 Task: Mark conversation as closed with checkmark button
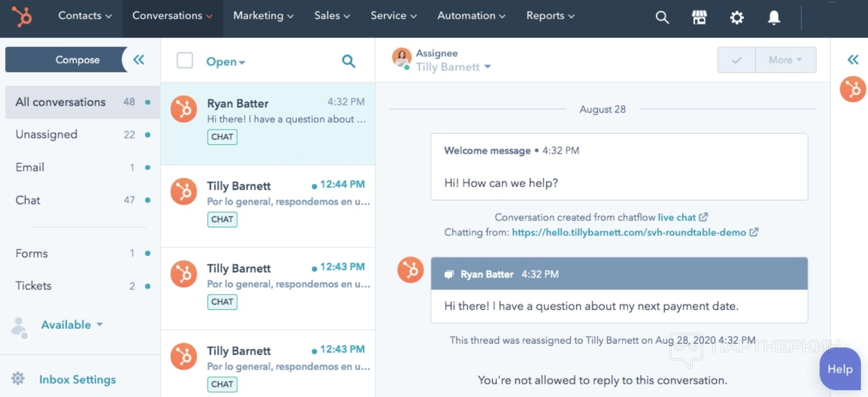[x=736, y=60]
